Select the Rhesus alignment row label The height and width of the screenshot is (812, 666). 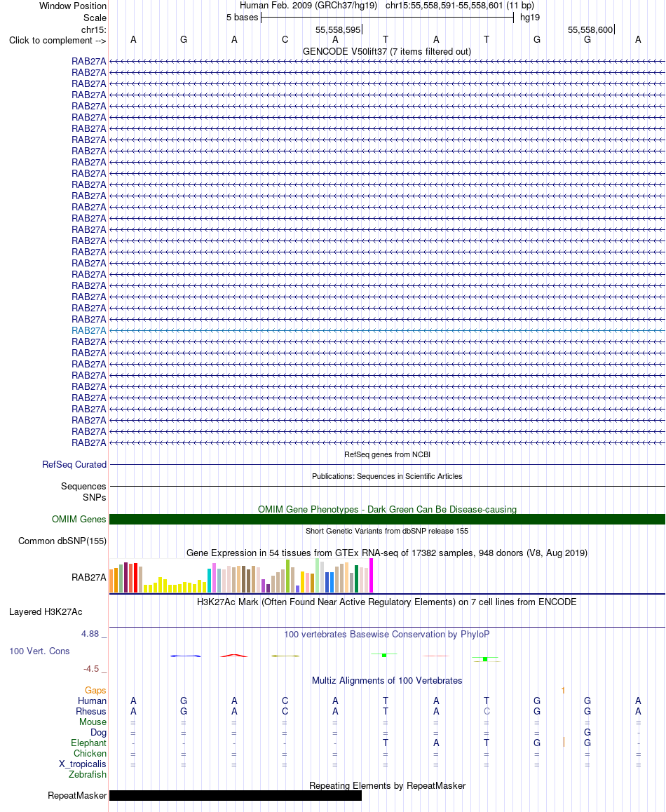click(91, 711)
